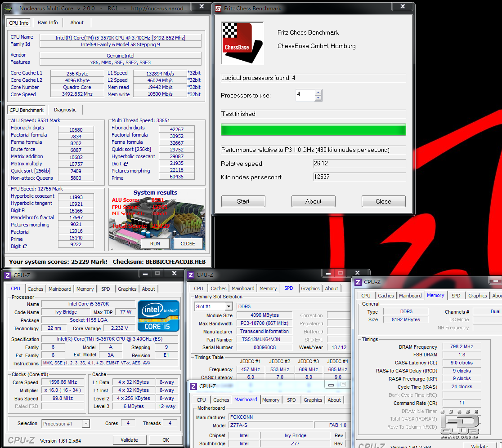
Task: Click the Model "Z77A-S" value
Action: 239,425
